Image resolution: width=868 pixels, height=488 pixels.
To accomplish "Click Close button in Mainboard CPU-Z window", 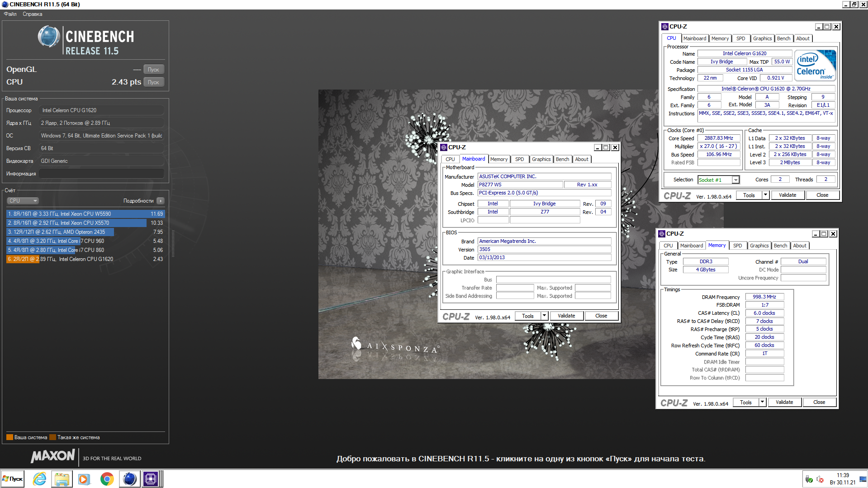I will point(601,316).
